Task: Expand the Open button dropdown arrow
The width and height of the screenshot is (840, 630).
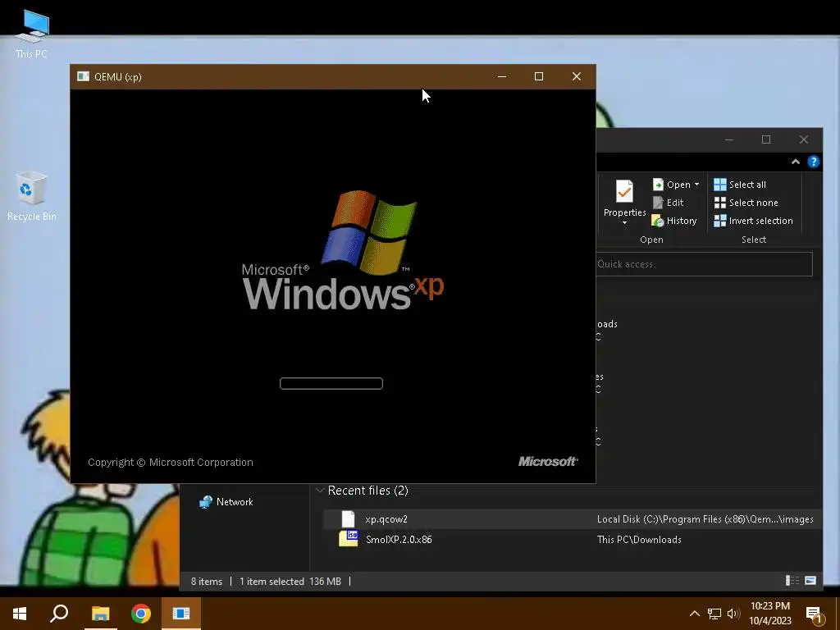Action: [697, 185]
